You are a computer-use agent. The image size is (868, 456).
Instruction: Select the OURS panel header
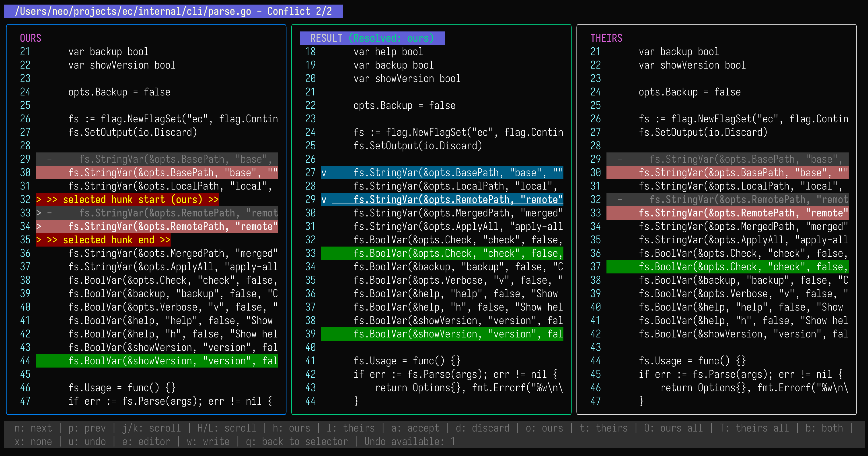30,38
